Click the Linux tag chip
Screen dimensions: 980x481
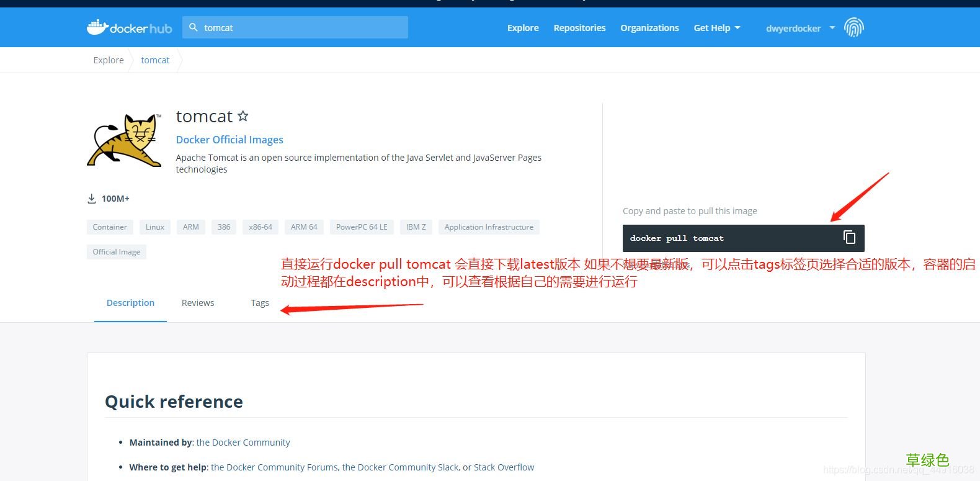pyautogui.click(x=155, y=227)
